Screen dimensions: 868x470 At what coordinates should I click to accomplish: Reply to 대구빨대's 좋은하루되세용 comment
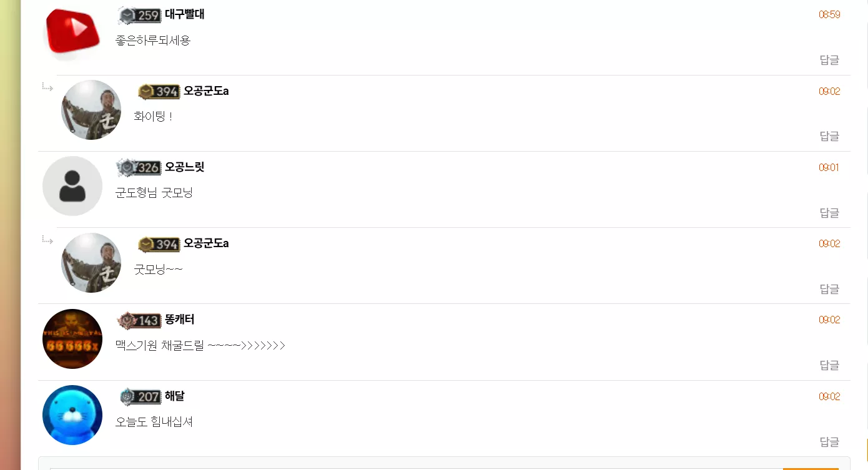click(x=829, y=60)
